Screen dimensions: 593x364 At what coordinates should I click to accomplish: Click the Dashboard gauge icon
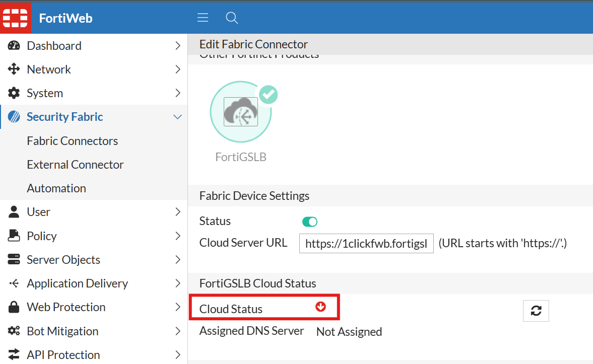point(14,46)
